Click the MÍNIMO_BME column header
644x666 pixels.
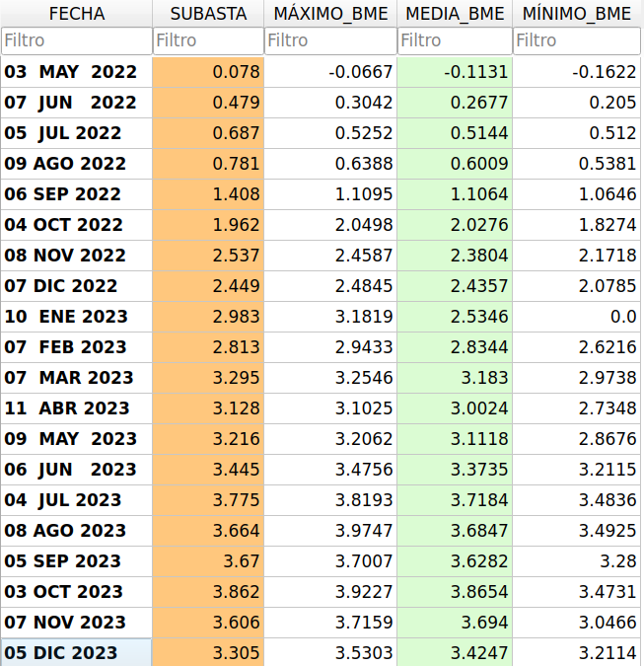(578, 14)
